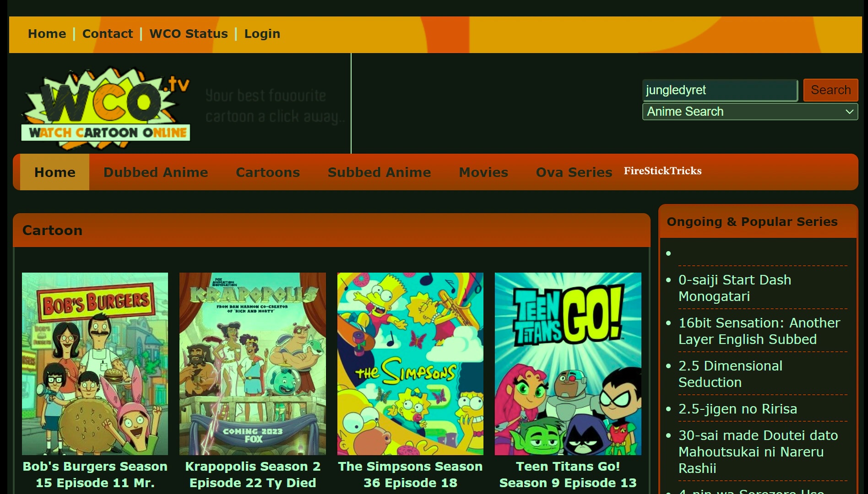Switch to the Cartoons tab
This screenshot has width=868, height=494.
(267, 172)
